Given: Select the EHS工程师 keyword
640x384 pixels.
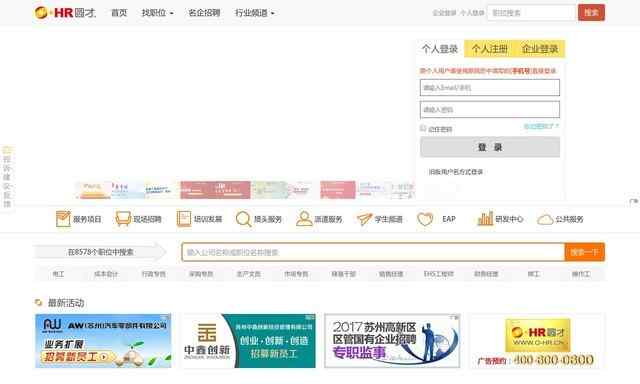Looking at the screenshot, I should pyautogui.click(x=439, y=274).
